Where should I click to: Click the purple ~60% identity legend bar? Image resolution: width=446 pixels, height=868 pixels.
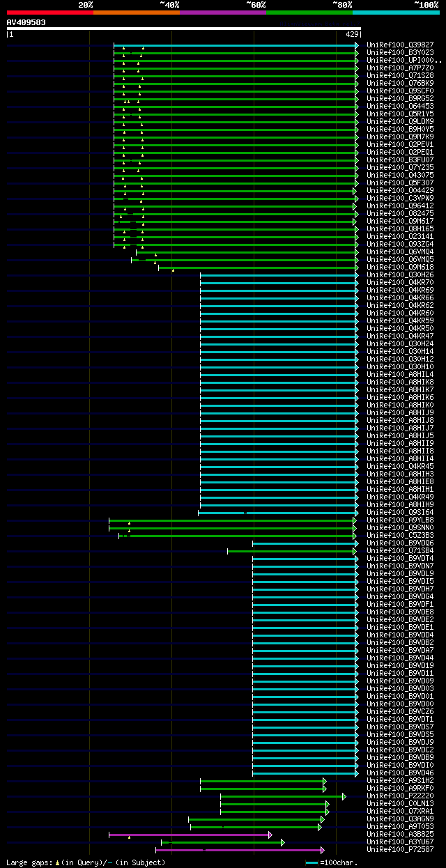223,13
